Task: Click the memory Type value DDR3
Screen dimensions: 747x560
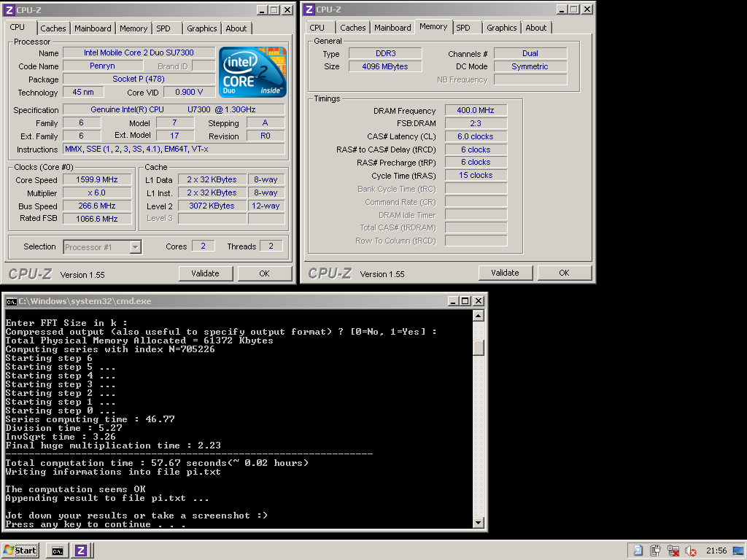Action: pyautogui.click(x=385, y=53)
